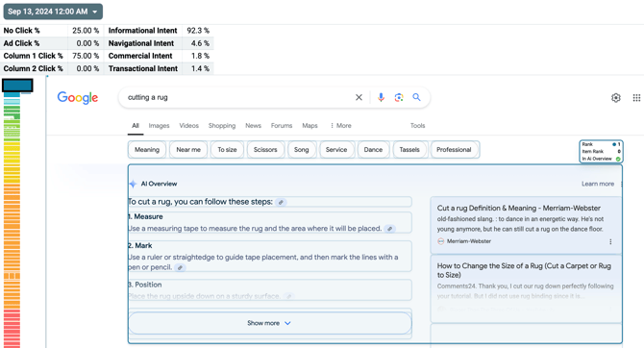
Task: Click the dark blue top block in heatmap strip
Action: click(17, 86)
